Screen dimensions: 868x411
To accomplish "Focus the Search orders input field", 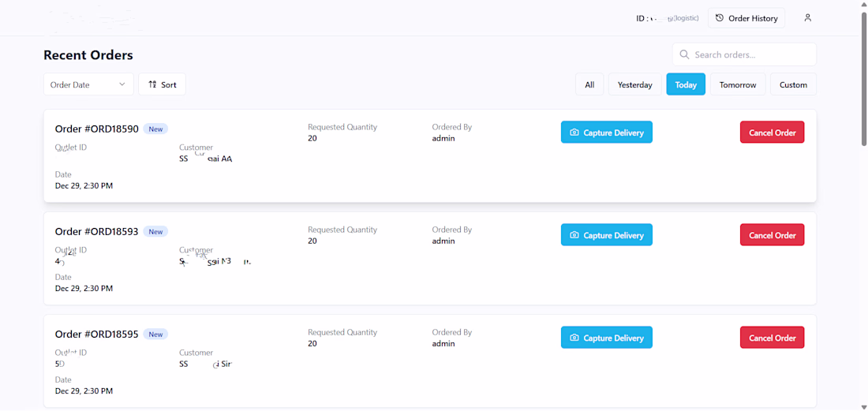I will tap(750, 54).
